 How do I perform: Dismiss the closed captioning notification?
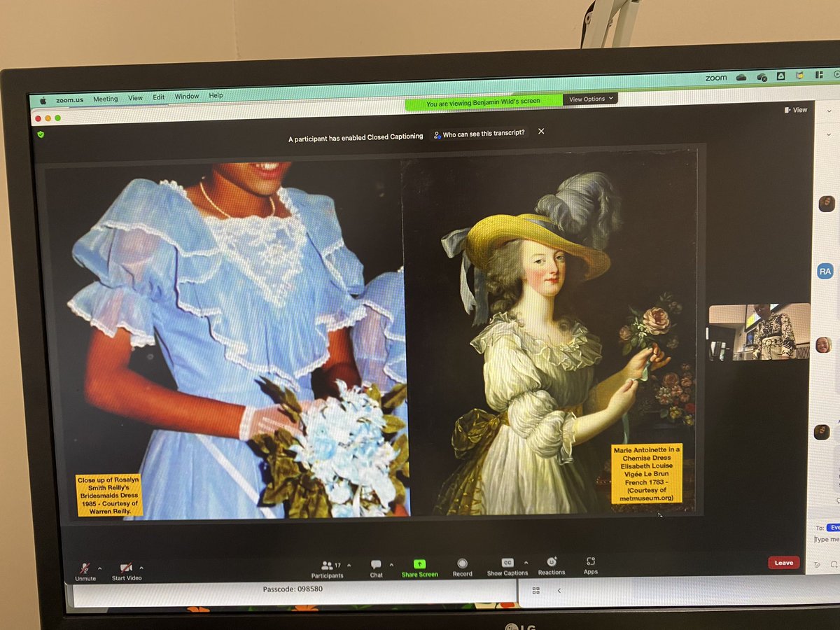click(x=541, y=131)
